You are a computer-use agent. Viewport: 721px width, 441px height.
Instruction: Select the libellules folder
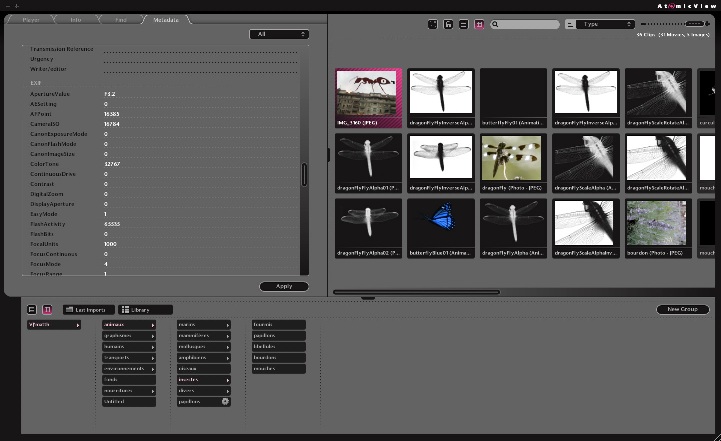tap(279, 347)
